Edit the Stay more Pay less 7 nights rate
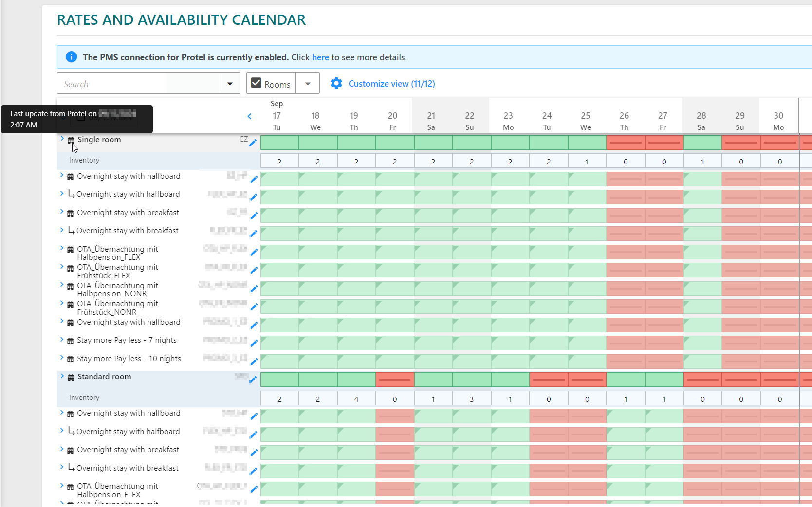The height and width of the screenshot is (507, 812). [254, 343]
